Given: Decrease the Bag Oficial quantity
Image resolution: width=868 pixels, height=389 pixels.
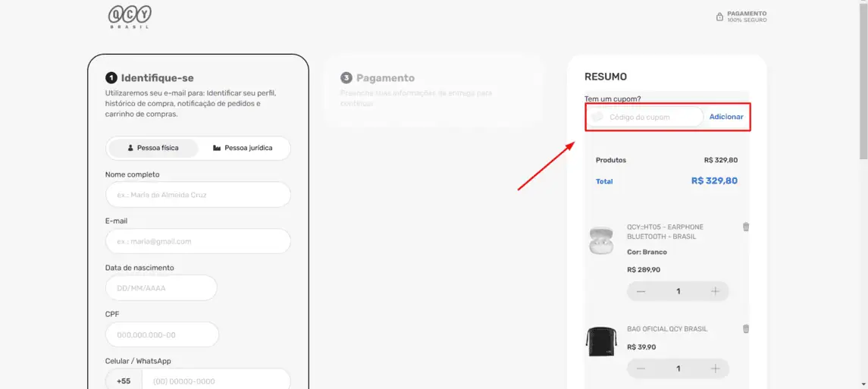Looking at the screenshot, I should click(641, 369).
